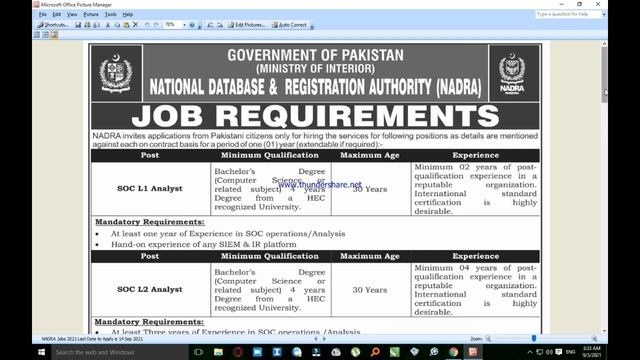Open the File menu

pyautogui.click(x=42, y=14)
